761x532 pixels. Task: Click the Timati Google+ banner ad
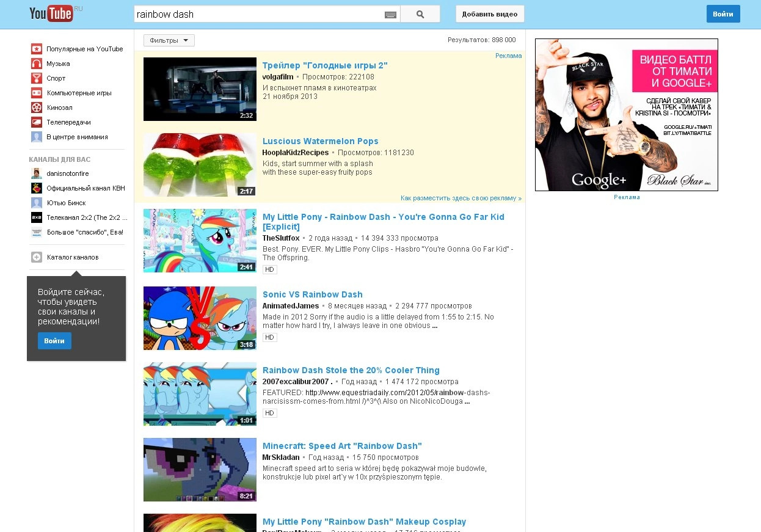coord(627,115)
